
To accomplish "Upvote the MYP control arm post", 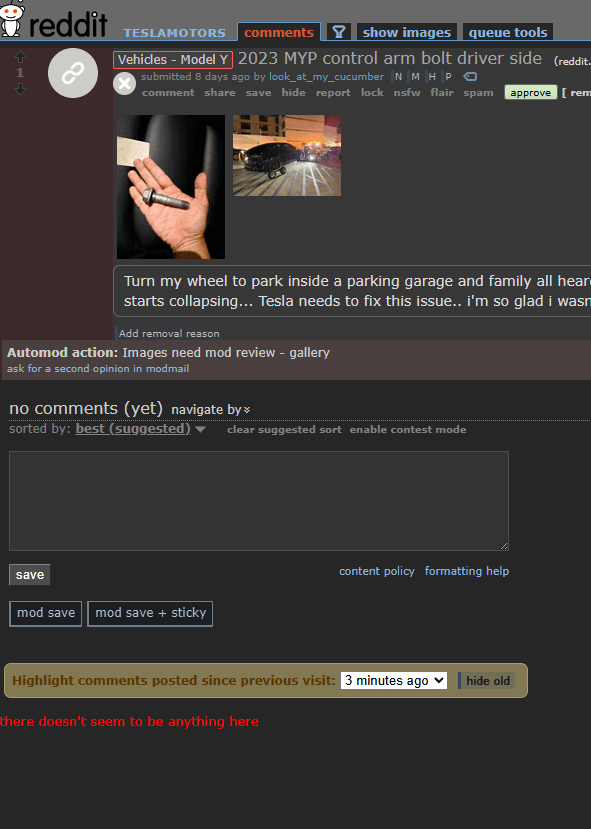I will click(20, 56).
